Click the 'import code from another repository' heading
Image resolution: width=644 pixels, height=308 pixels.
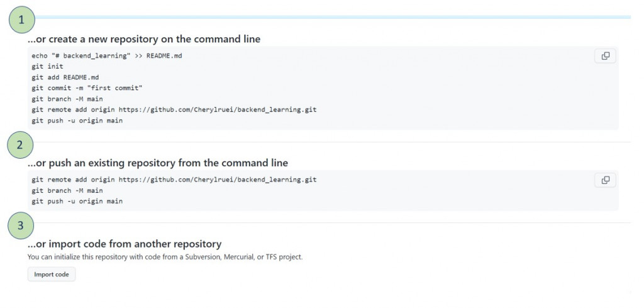tap(124, 244)
